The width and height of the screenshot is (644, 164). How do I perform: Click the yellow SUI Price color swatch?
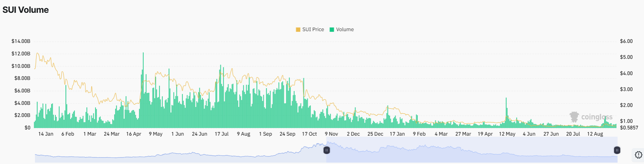point(298,29)
